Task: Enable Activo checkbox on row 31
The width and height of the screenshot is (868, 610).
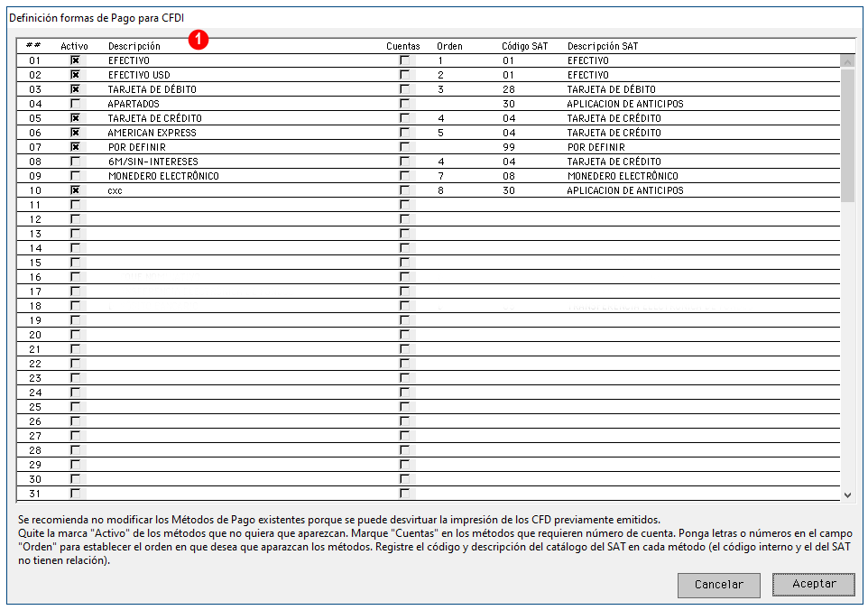Action: point(75,493)
